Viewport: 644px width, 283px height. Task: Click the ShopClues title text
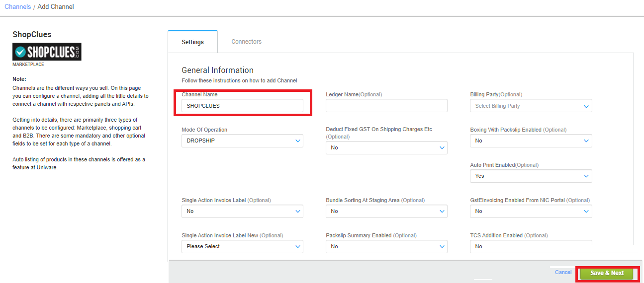tap(32, 35)
